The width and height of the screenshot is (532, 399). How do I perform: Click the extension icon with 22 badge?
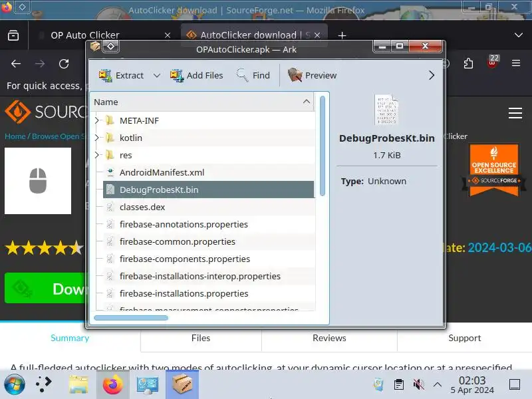point(492,62)
